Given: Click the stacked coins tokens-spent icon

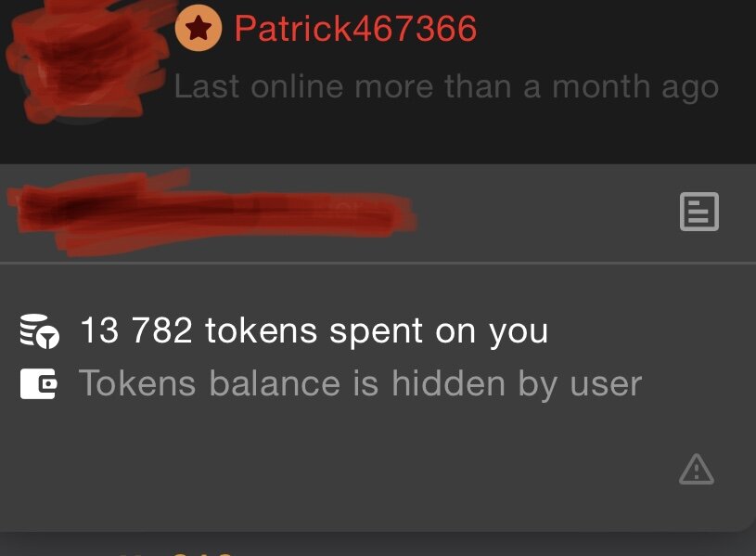Looking at the screenshot, I should tap(40, 331).
